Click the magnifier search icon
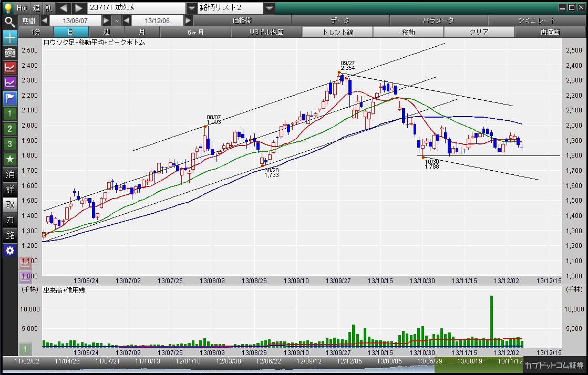The height and width of the screenshot is (375, 588). (9, 22)
